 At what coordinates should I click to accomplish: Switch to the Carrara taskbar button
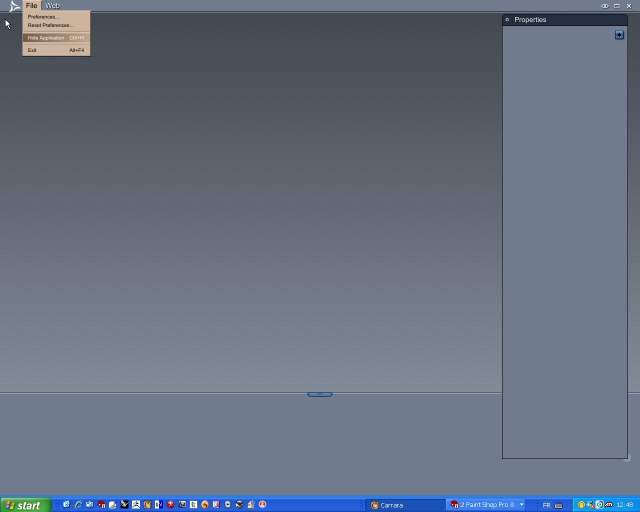click(404, 505)
